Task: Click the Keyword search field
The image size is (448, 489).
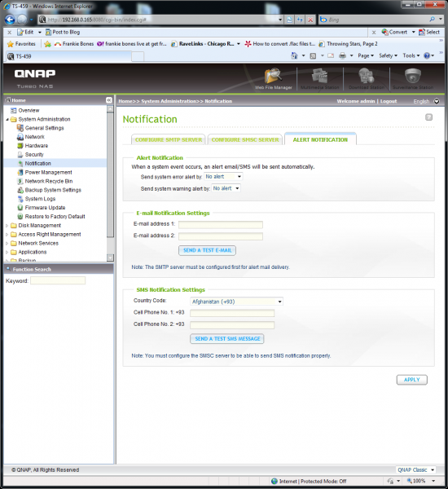Action: click(x=58, y=280)
